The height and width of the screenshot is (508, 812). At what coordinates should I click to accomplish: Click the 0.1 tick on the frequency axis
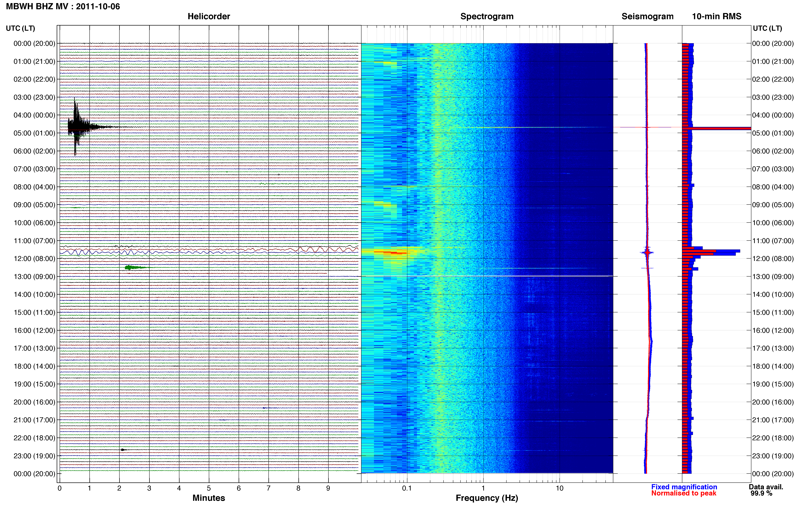coord(407,488)
